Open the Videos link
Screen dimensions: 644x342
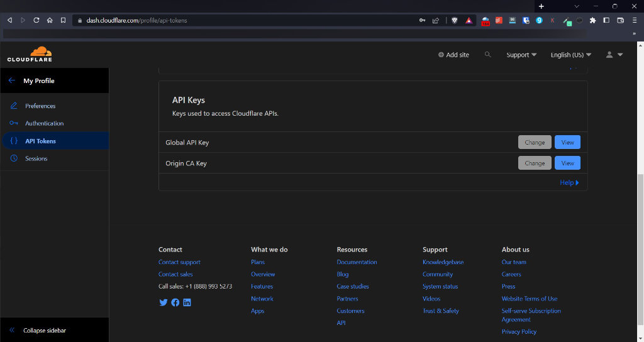(431, 299)
